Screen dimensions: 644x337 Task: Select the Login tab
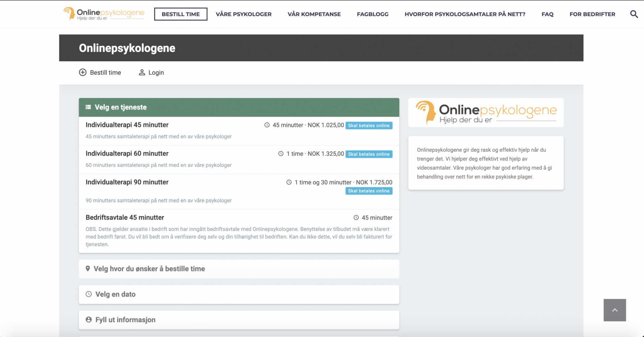click(151, 72)
